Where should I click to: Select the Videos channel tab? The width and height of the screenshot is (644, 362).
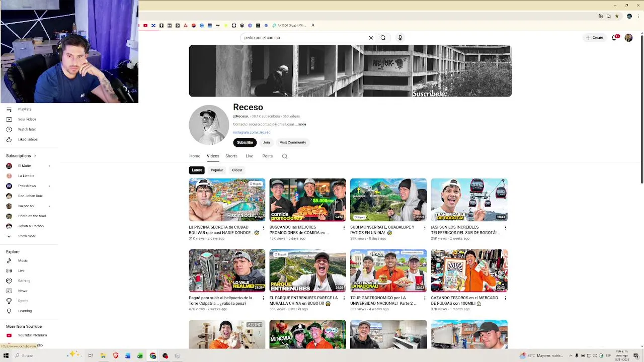(213, 156)
